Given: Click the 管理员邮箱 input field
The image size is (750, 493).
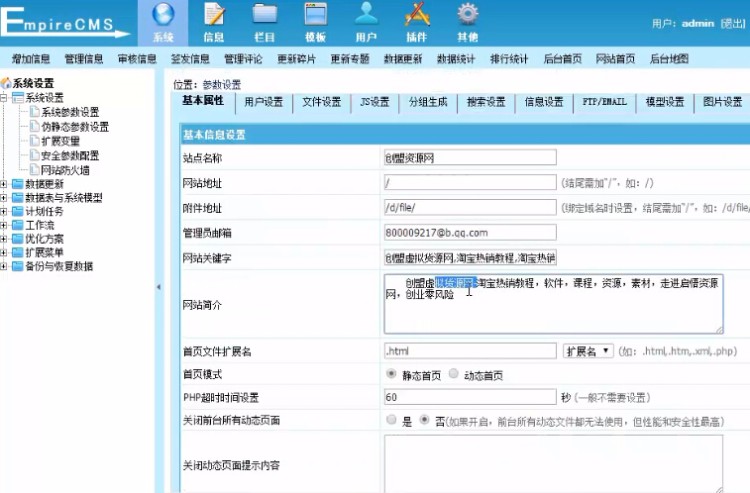Looking at the screenshot, I should point(470,232).
